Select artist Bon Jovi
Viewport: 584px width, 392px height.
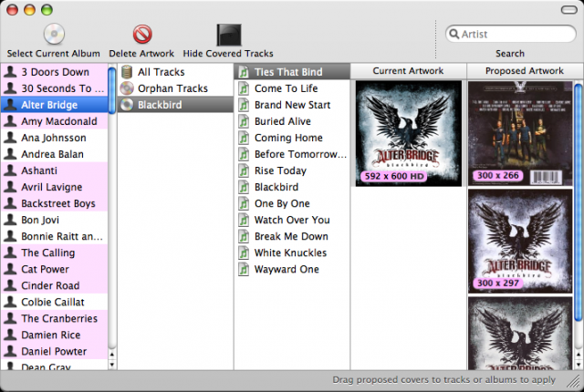[55, 220]
